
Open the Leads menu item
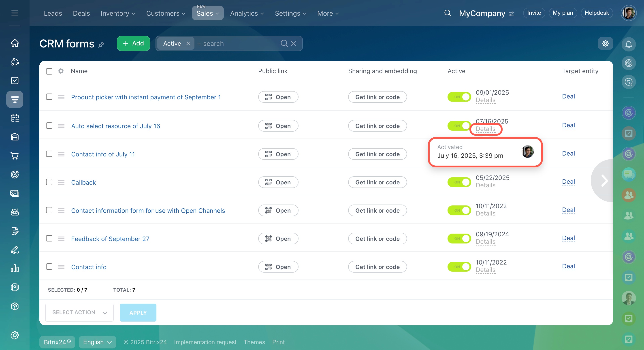(53, 13)
